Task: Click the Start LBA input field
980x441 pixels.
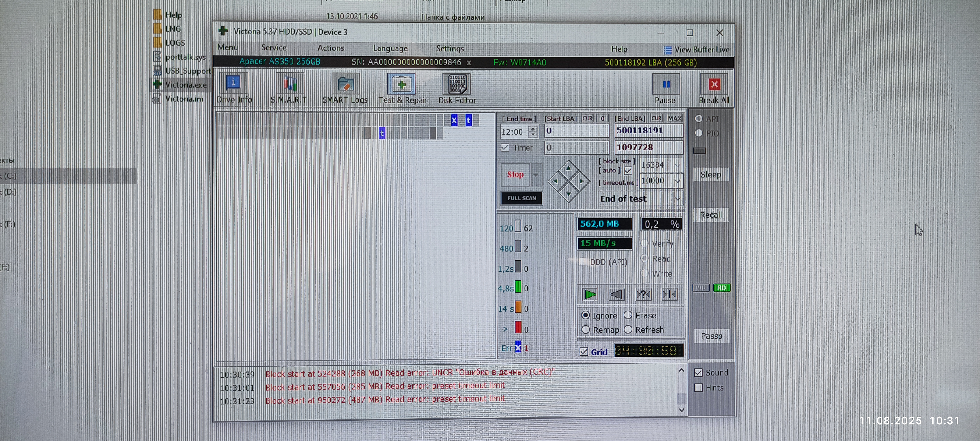Action: (x=576, y=131)
